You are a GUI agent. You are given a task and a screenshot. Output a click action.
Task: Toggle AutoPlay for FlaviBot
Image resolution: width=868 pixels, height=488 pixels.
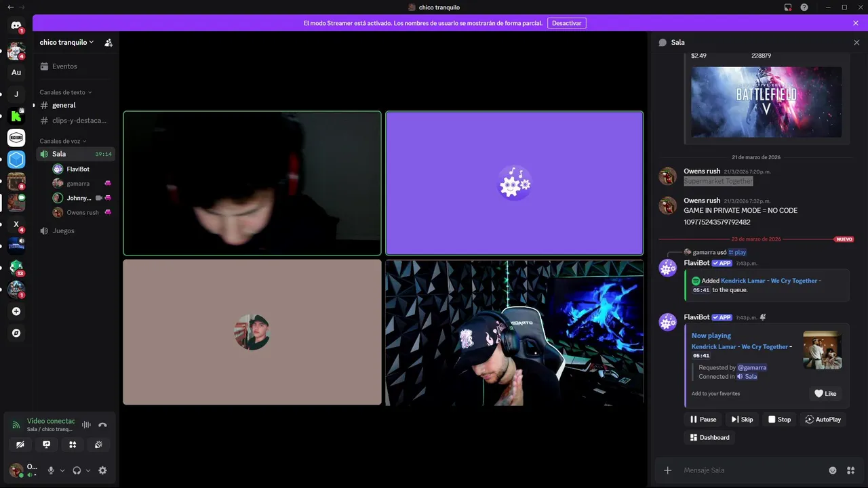click(823, 420)
